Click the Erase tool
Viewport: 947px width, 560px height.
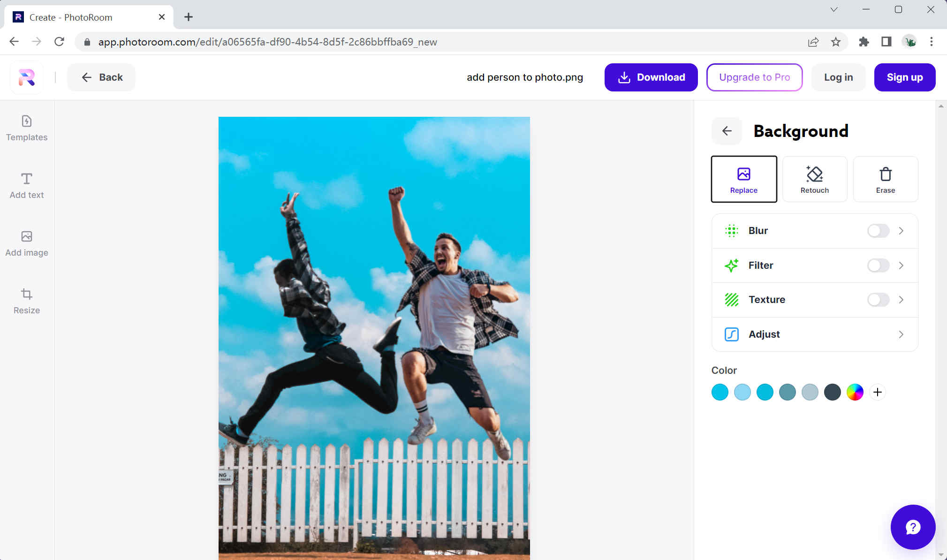pos(886,179)
